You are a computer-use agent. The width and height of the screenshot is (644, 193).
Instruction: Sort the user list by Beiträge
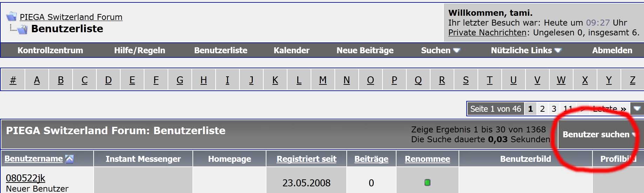click(371, 159)
